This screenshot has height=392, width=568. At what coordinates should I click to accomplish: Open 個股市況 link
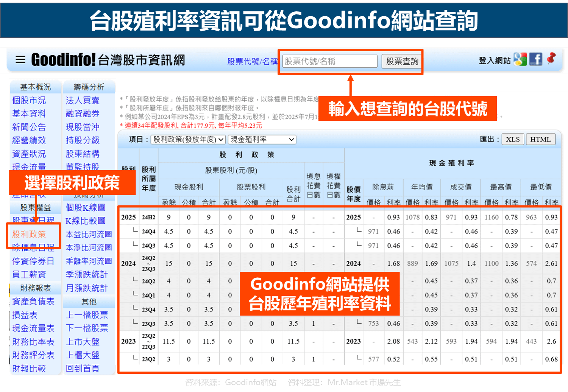(29, 100)
